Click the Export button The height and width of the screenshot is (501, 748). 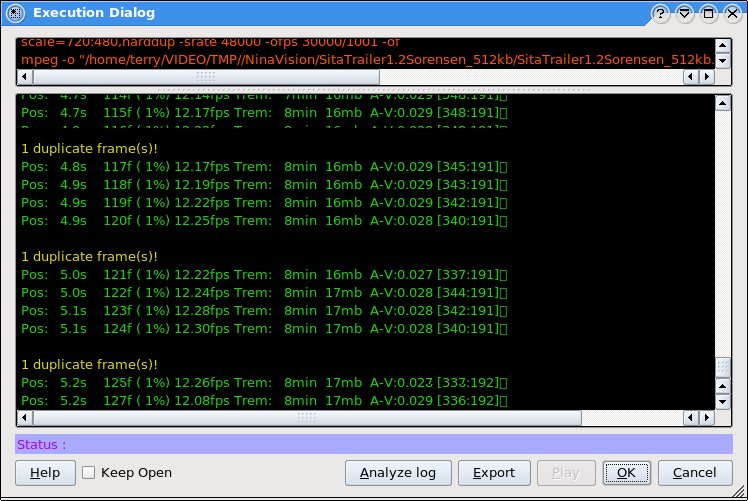494,473
